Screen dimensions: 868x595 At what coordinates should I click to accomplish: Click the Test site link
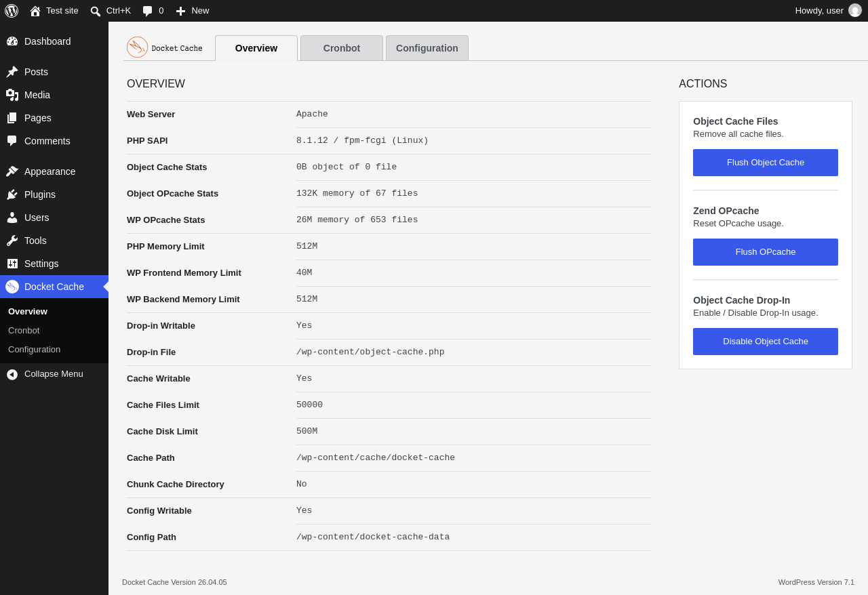tap(62, 11)
